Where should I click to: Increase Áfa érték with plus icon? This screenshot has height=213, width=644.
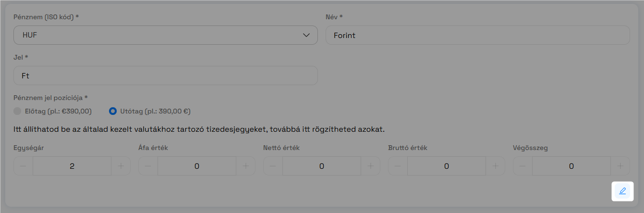tap(246, 166)
